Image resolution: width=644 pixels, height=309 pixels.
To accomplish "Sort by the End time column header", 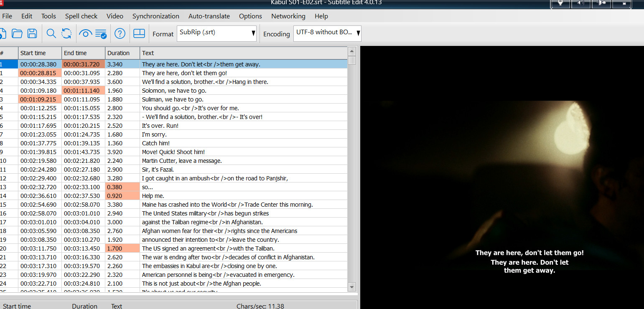I will [84, 53].
